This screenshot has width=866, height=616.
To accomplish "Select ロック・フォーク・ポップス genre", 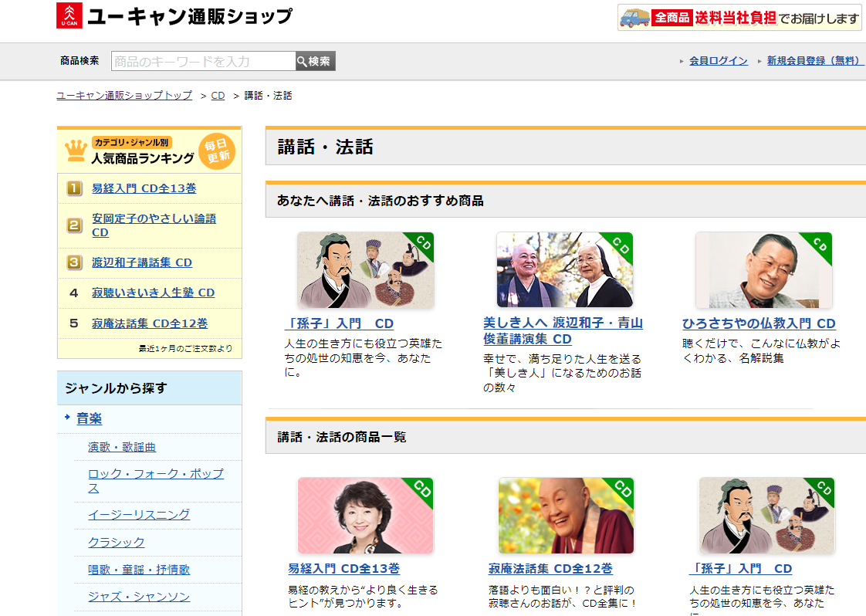I will (156, 481).
